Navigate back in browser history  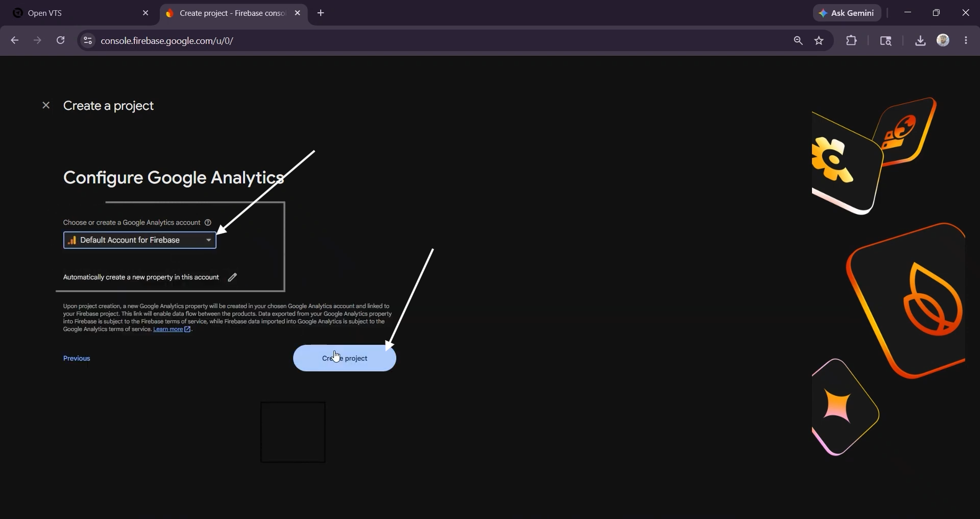point(15,41)
